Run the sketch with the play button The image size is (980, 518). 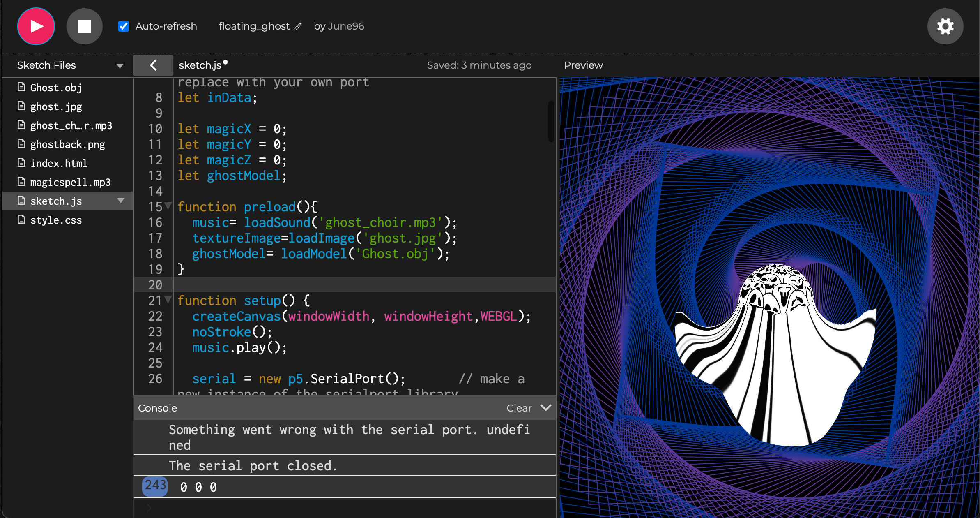[36, 26]
